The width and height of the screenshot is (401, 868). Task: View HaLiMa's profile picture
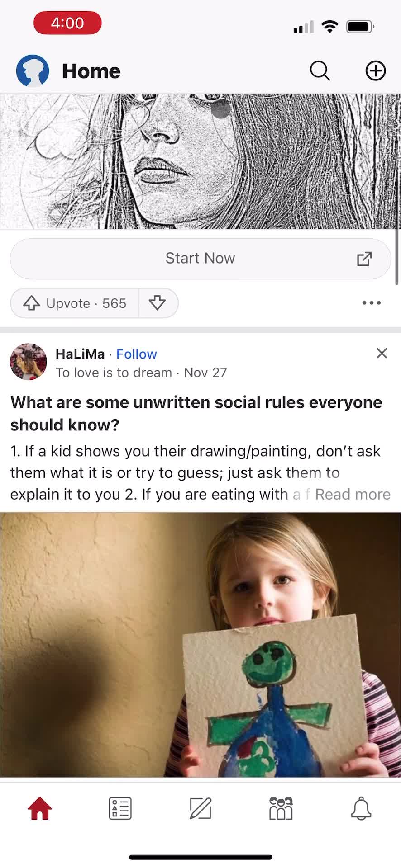click(x=29, y=362)
